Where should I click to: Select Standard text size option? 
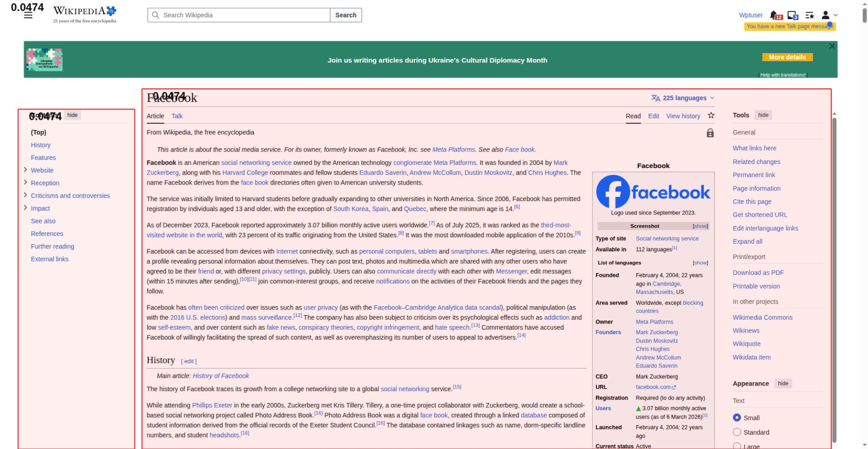737,432
